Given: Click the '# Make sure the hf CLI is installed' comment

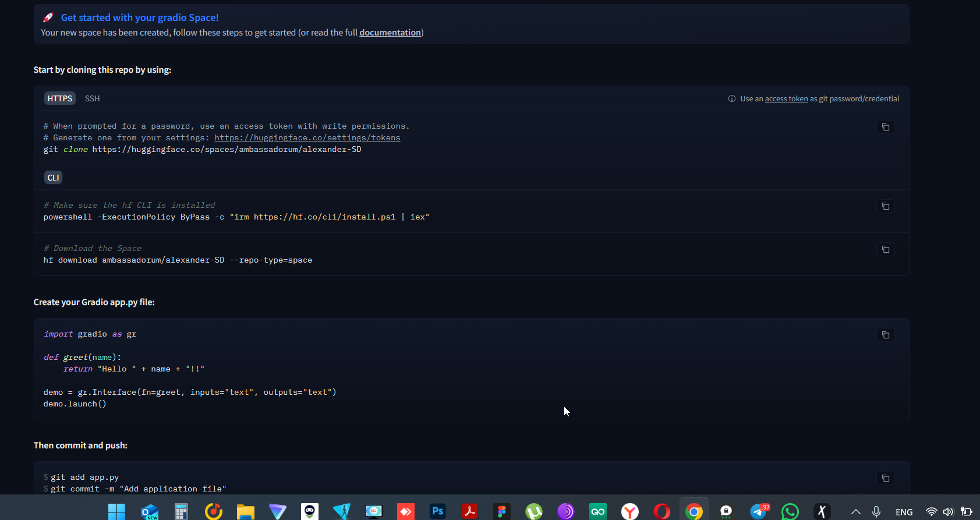Looking at the screenshot, I should tap(129, 206).
